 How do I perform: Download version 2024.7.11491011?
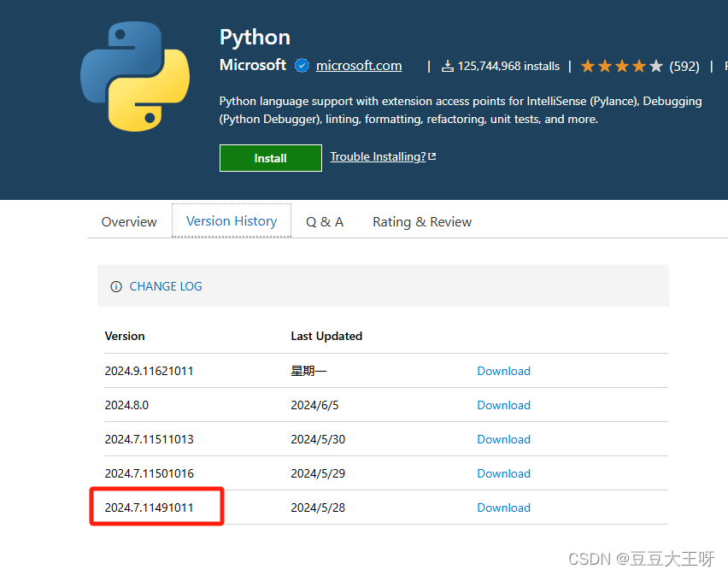coord(504,508)
